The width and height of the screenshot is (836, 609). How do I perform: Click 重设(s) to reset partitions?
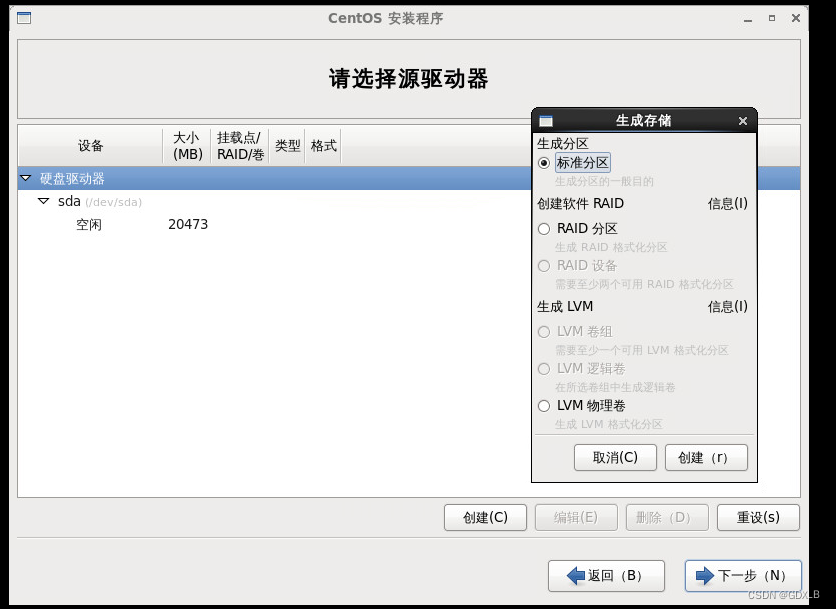coord(757,517)
